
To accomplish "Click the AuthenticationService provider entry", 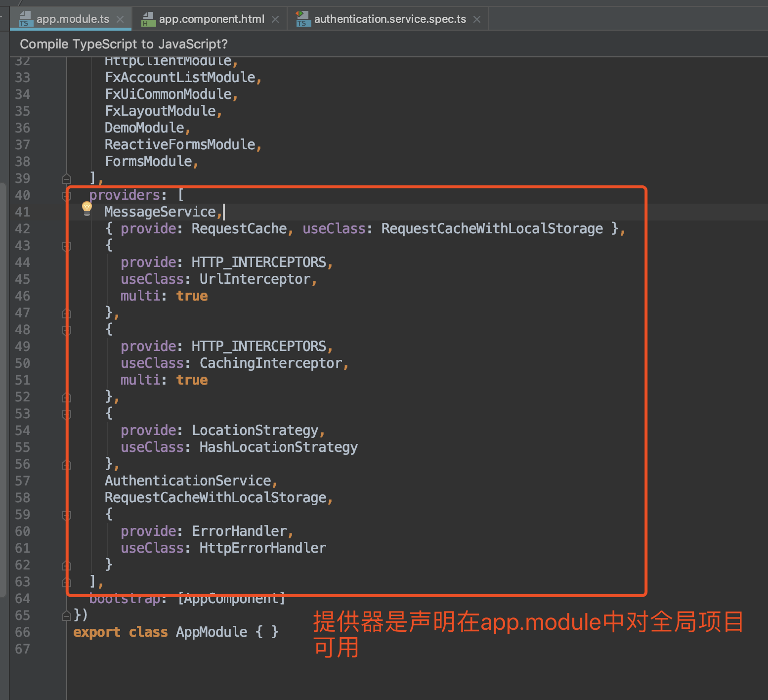I will [x=188, y=481].
